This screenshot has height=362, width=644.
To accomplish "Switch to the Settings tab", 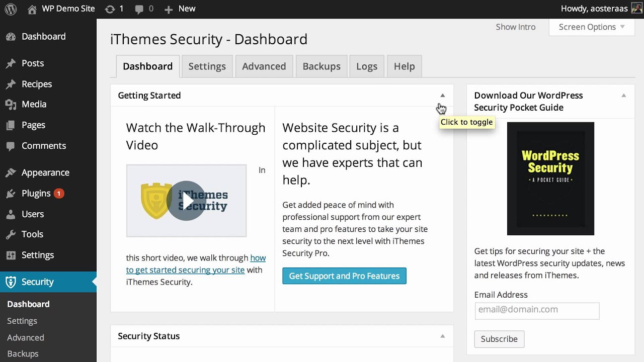I will point(207,66).
